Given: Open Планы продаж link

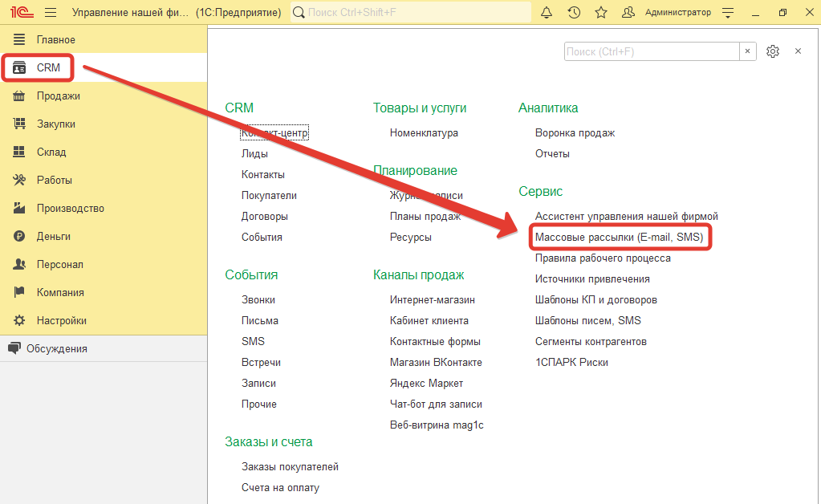Looking at the screenshot, I should point(425,216).
